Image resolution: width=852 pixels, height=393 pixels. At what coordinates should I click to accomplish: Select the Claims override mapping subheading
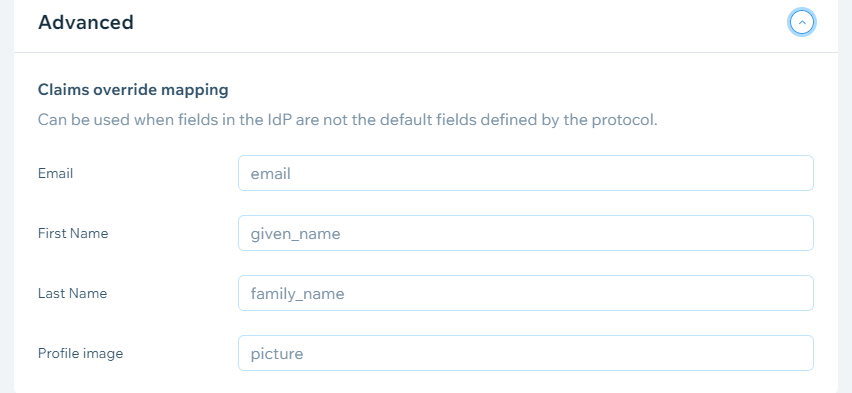tap(133, 90)
